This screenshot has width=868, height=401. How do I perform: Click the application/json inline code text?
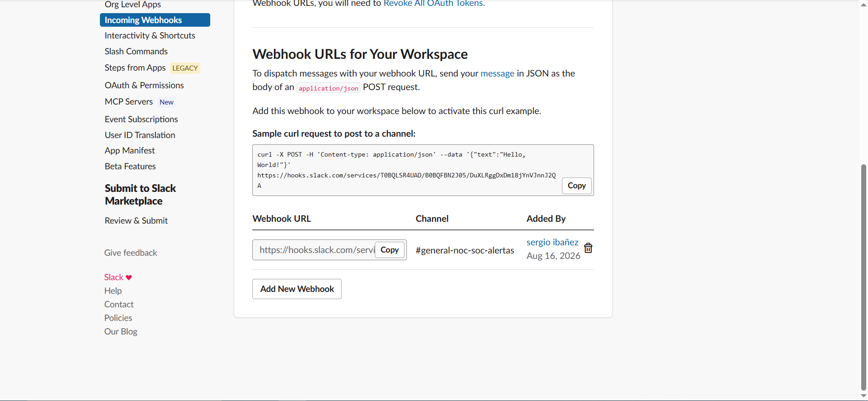tap(328, 88)
